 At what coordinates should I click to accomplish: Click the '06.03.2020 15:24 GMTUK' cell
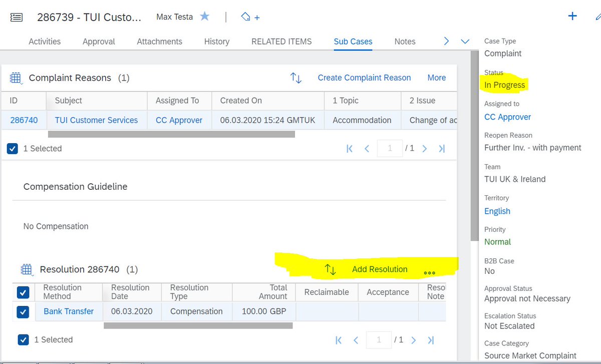click(x=267, y=120)
